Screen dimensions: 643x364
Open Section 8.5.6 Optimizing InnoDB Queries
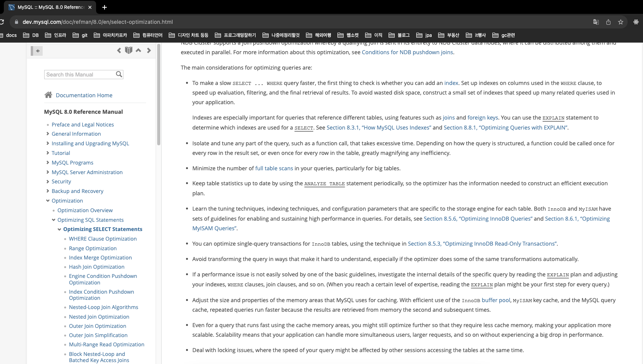tap(478, 219)
